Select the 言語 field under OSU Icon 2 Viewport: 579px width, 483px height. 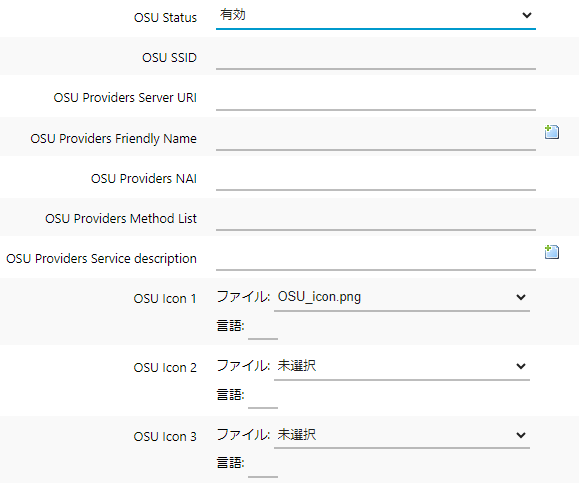click(263, 397)
